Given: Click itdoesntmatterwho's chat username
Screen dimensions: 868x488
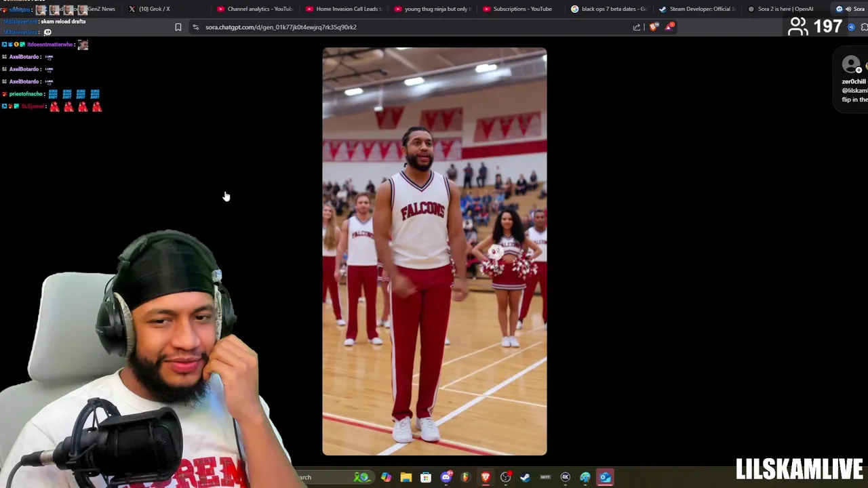Looking at the screenshot, I should click(x=50, y=45).
